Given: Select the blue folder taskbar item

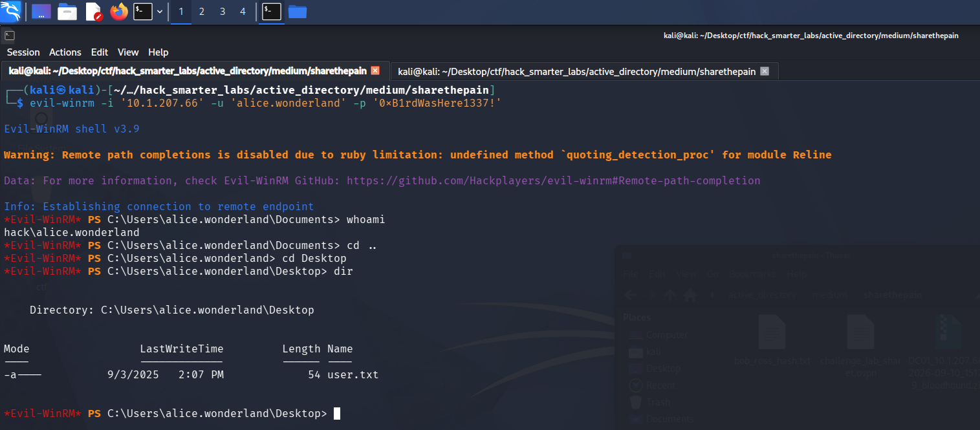Looking at the screenshot, I should click(x=297, y=12).
